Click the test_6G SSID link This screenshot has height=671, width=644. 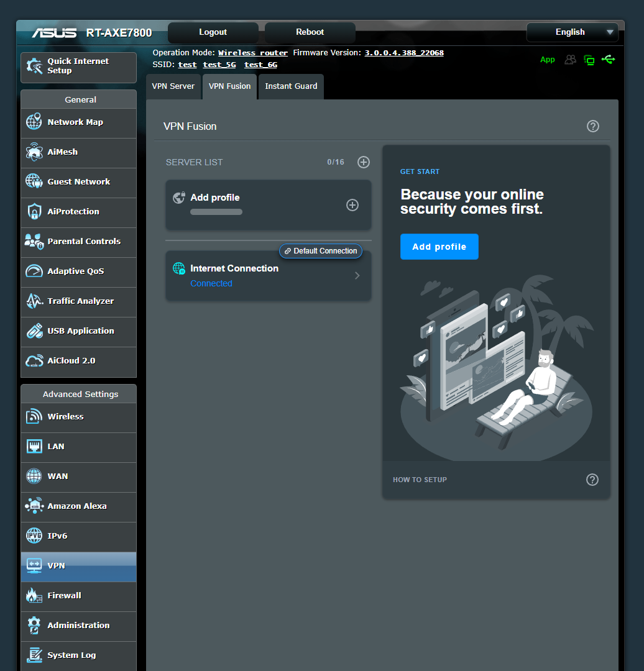click(260, 65)
